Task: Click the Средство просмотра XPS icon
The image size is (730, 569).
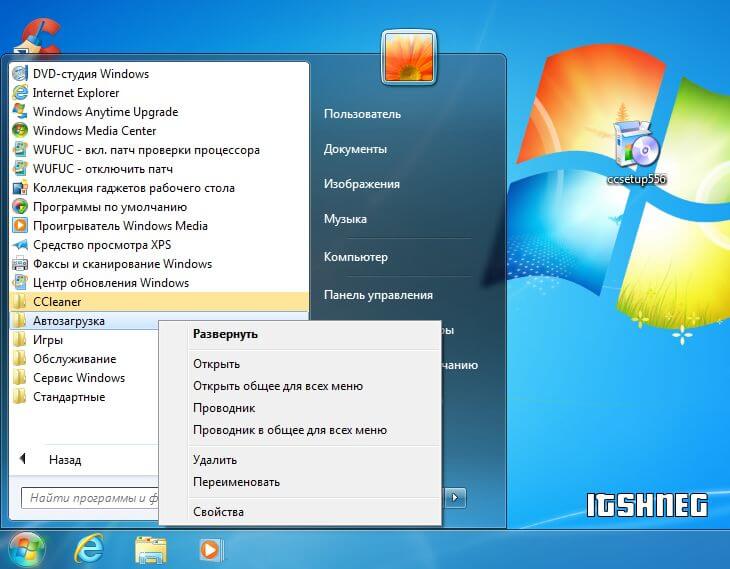Action: [20, 245]
